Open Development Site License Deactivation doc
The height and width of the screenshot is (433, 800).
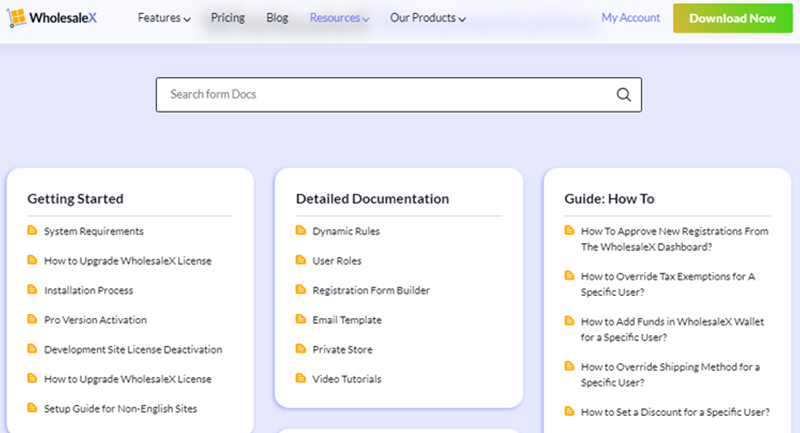[133, 349]
